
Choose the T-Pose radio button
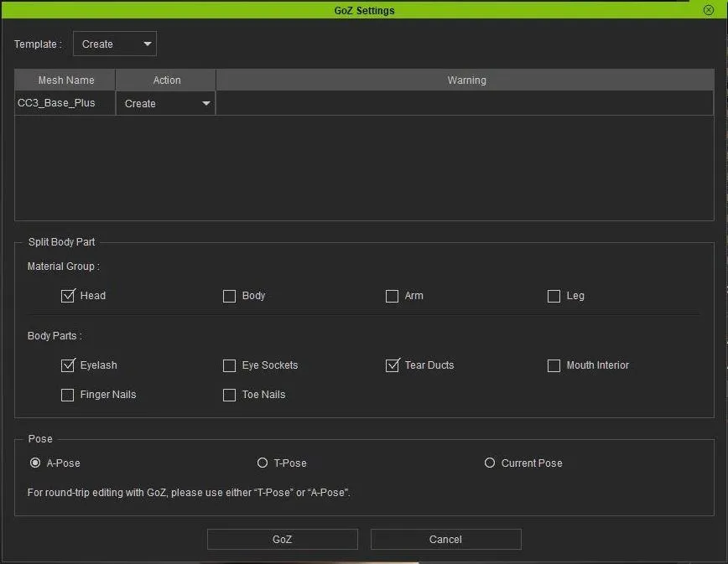click(263, 463)
